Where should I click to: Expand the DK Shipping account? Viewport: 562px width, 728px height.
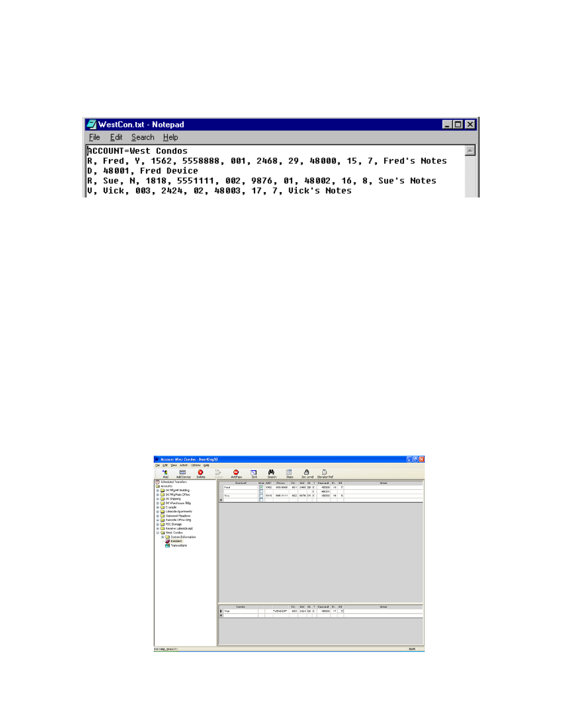pos(157,499)
